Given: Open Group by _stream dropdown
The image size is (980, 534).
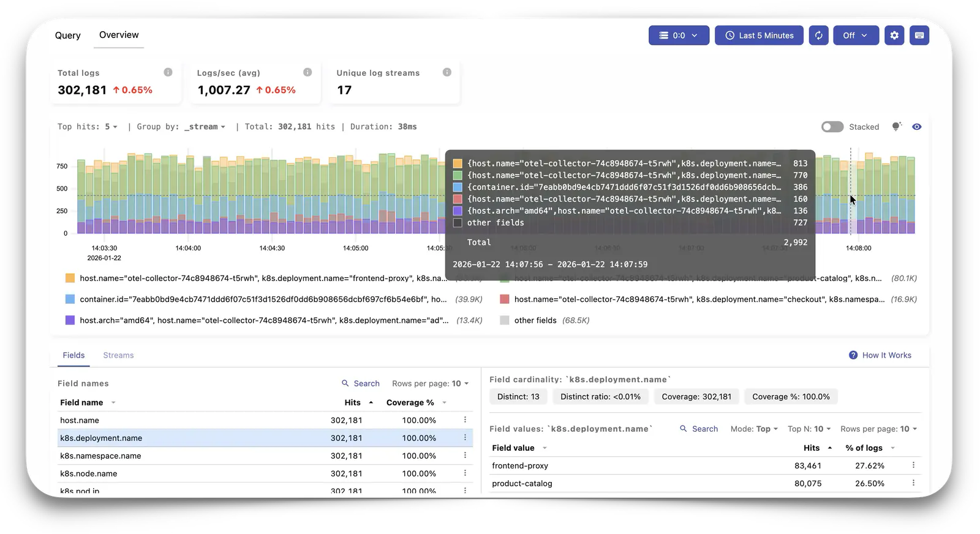Looking at the screenshot, I should (x=205, y=127).
